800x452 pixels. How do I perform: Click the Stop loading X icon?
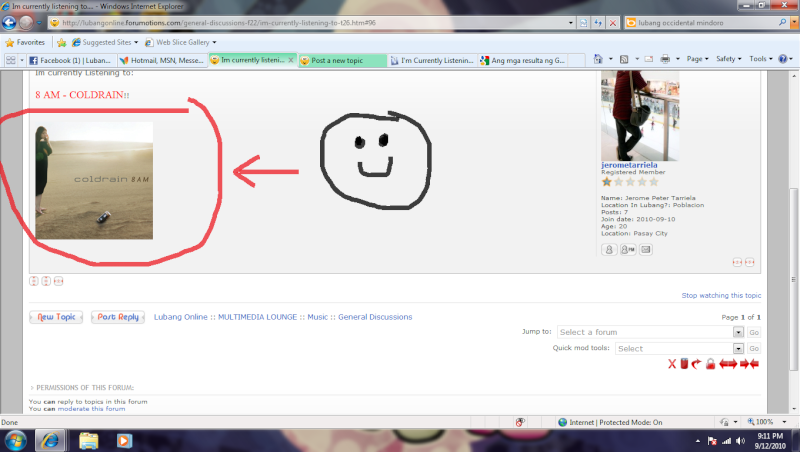coord(613,23)
